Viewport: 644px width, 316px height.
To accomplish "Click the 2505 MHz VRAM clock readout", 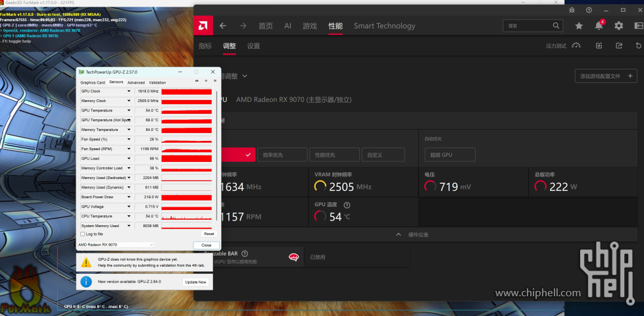I will 343,187.
